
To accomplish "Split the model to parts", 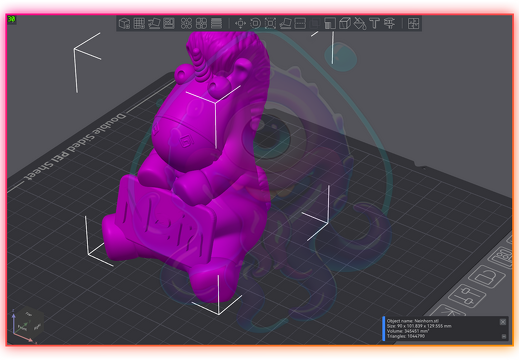I will pos(201,24).
